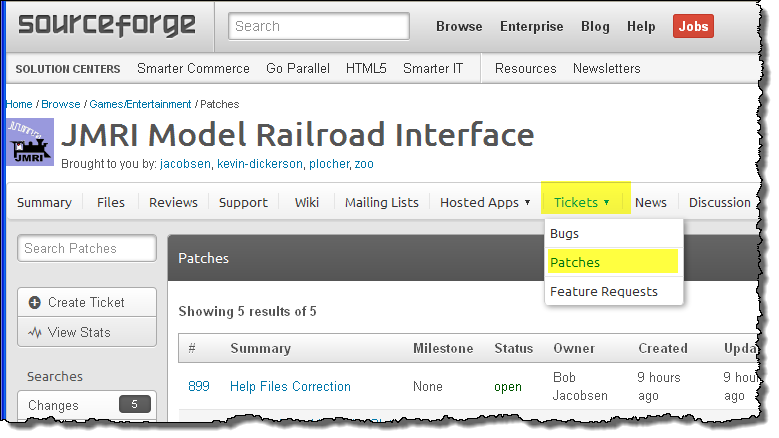Open Smarter Commerce solution center
Image resolution: width=779 pixels, height=438 pixels.
pos(193,69)
